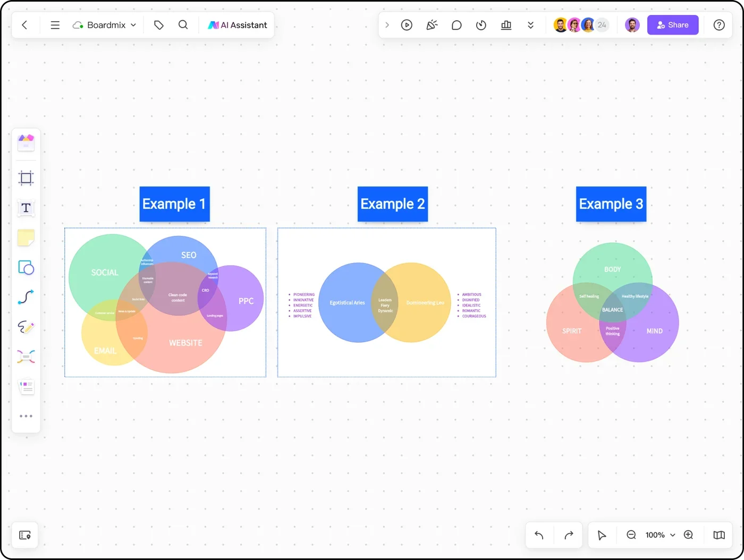
Task: Open the tag label icon
Action: pyautogui.click(x=158, y=25)
